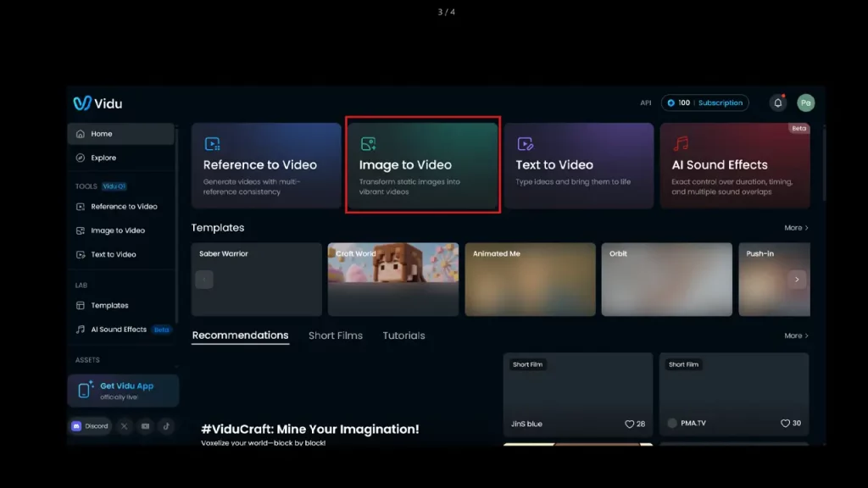Open the Subscription link
Screen dimensions: 868x488
pos(721,103)
